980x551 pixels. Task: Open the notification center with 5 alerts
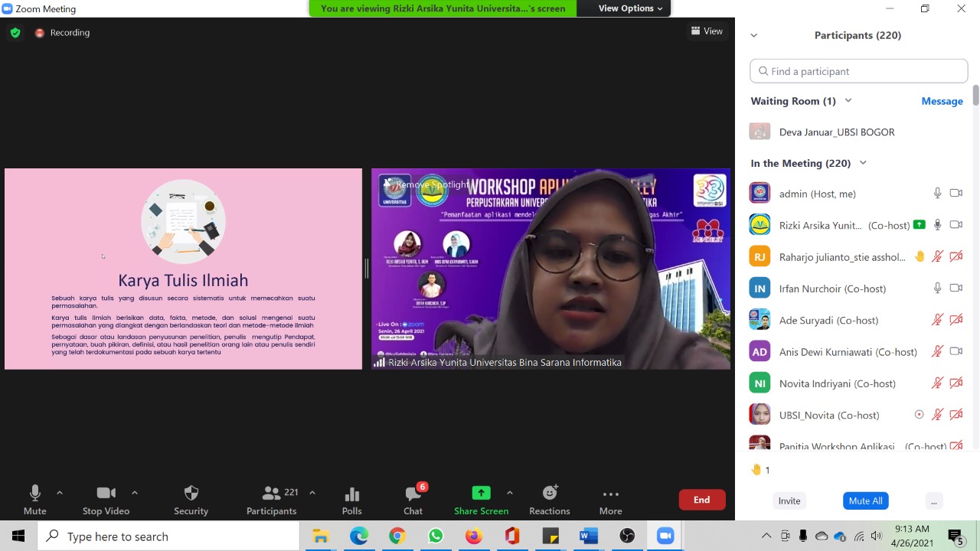pyautogui.click(x=956, y=536)
